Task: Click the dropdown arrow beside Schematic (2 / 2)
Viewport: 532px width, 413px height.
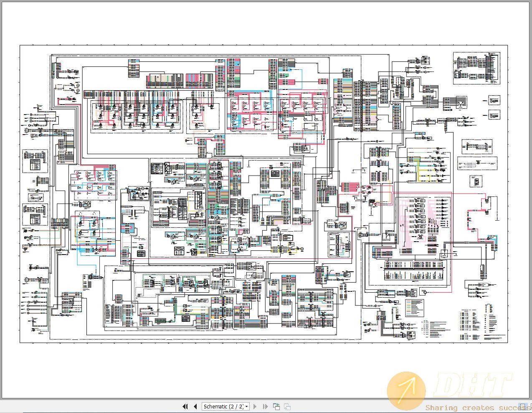Action: [246, 406]
